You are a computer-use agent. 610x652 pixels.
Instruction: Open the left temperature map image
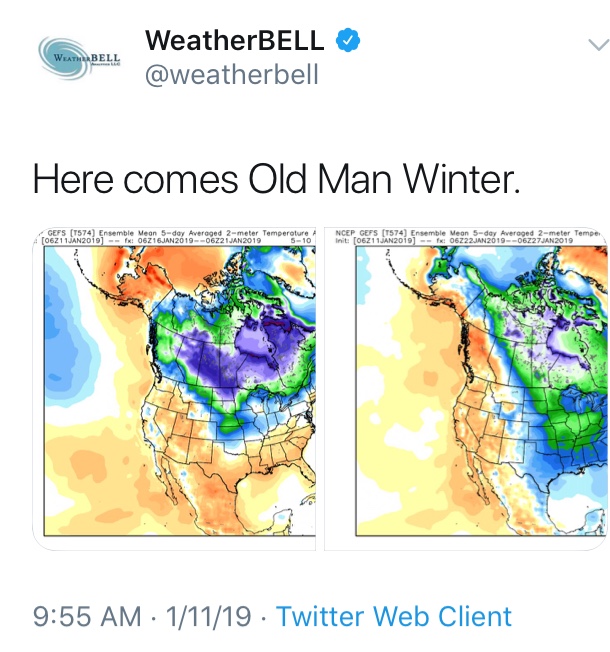(x=176, y=390)
